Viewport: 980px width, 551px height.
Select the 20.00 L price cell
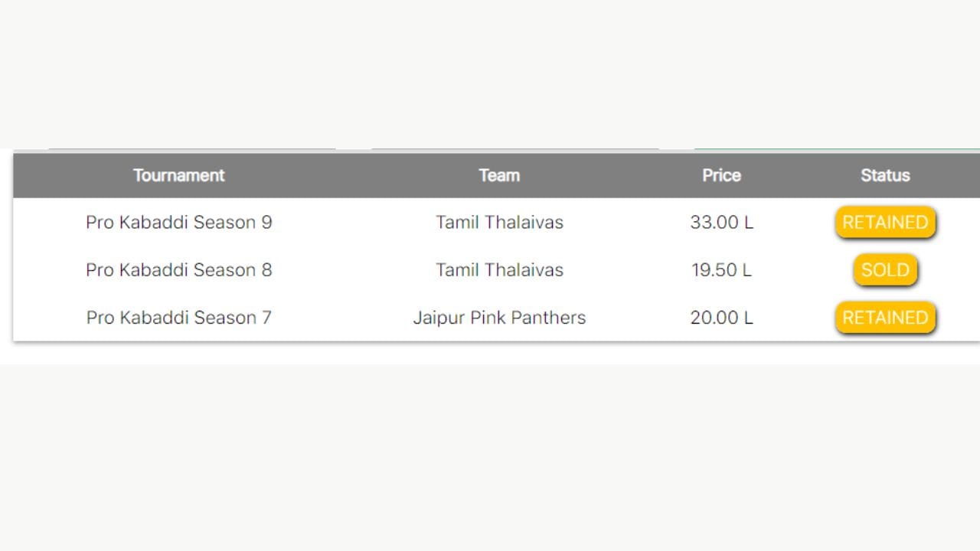721,318
